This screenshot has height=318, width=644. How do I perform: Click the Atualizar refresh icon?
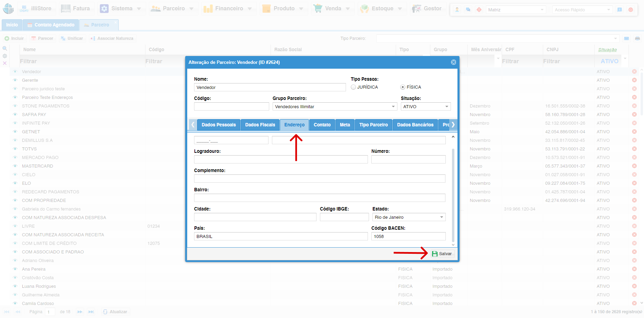105,312
